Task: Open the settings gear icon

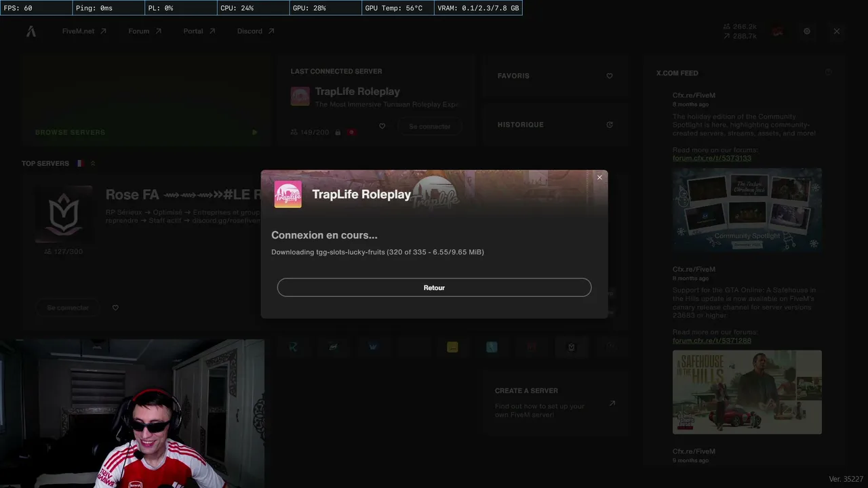Action: point(807,31)
